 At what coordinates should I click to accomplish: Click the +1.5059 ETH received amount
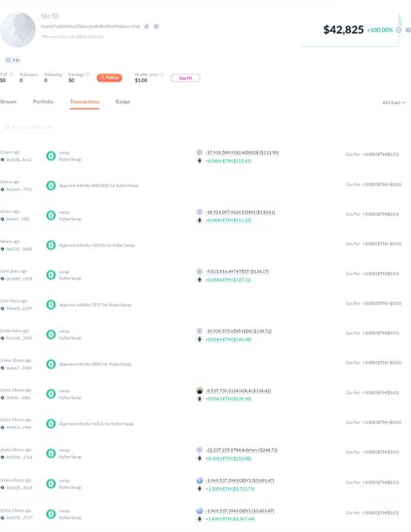pyautogui.click(x=230, y=489)
